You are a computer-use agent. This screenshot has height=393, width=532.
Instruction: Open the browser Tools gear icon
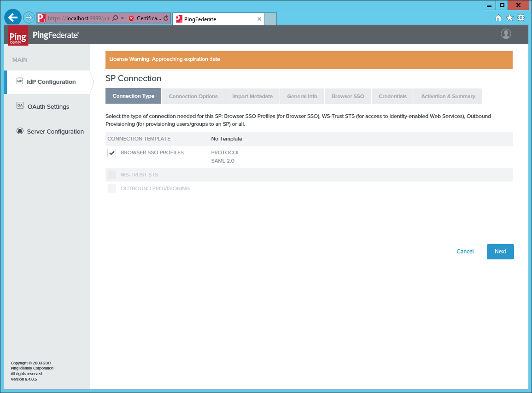pos(521,18)
